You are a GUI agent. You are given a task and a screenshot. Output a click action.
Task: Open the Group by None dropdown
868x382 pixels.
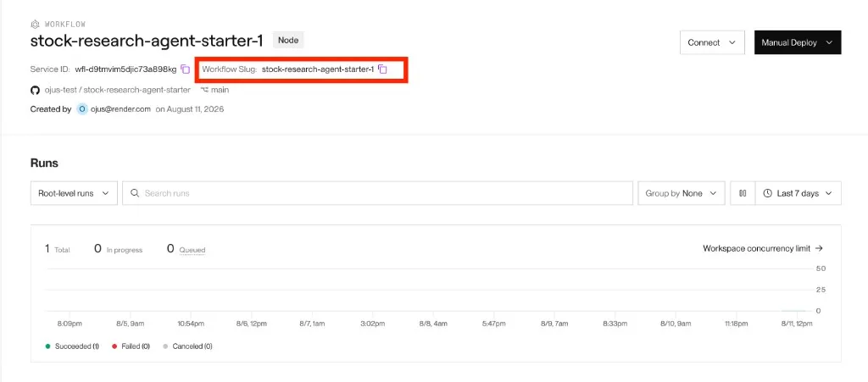tap(682, 193)
